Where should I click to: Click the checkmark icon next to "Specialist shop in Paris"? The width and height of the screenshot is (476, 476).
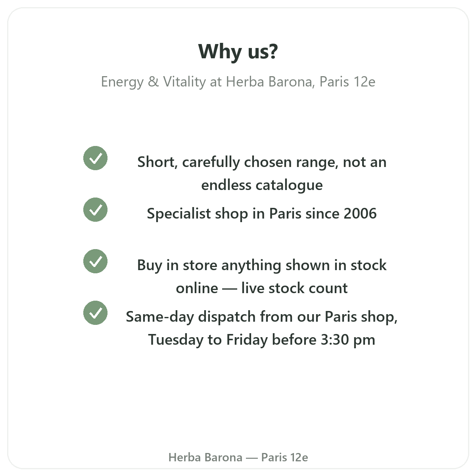(95, 209)
